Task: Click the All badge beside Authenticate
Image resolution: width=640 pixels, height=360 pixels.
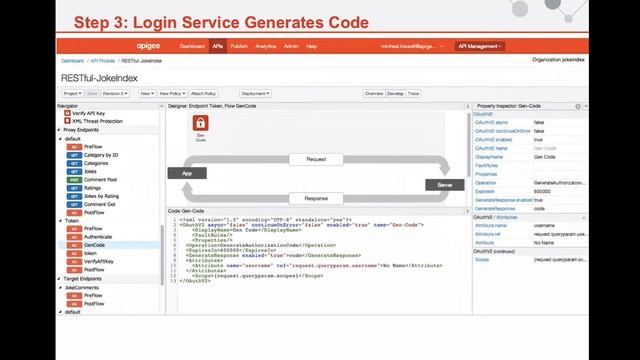Action: (x=74, y=237)
